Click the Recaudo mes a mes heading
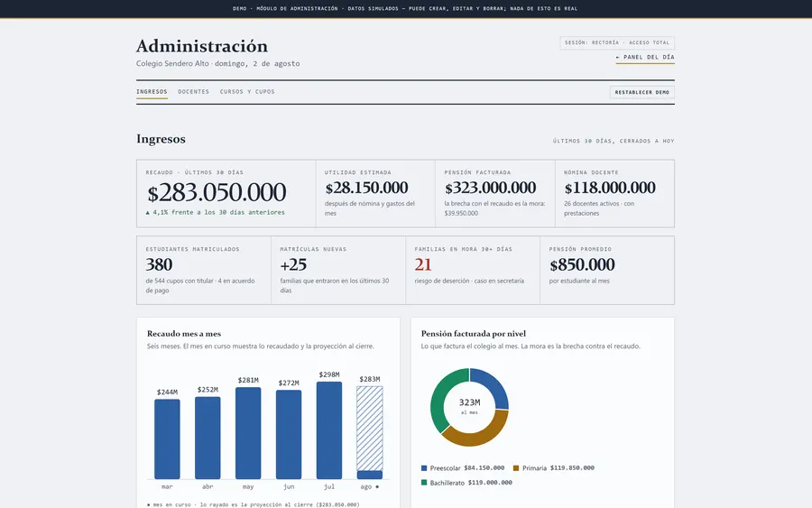Image resolution: width=812 pixels, height=508 pixels. point(184,334)
